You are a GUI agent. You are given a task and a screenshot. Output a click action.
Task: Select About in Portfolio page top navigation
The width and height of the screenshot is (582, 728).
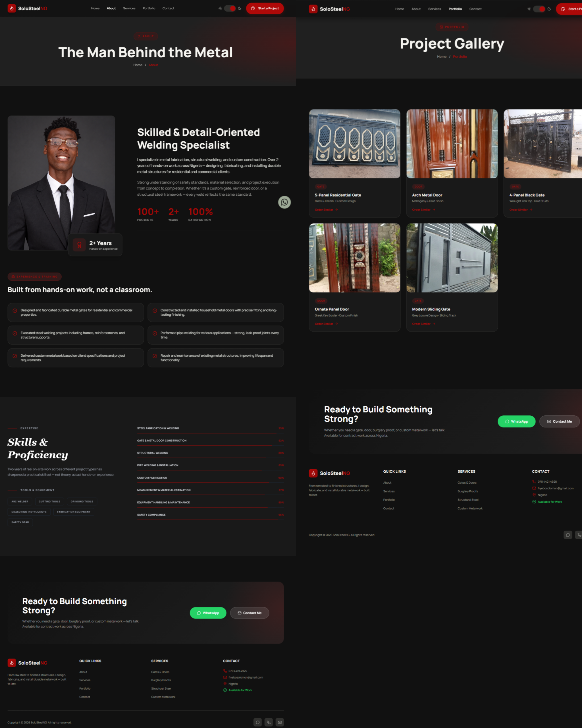(416, 9)
